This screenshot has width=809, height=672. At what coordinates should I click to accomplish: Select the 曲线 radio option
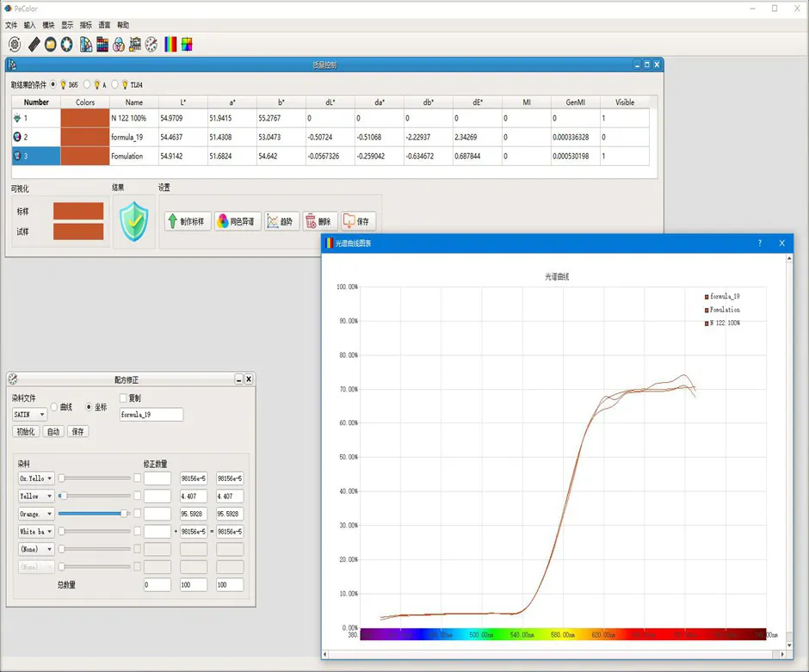point(55,407)
